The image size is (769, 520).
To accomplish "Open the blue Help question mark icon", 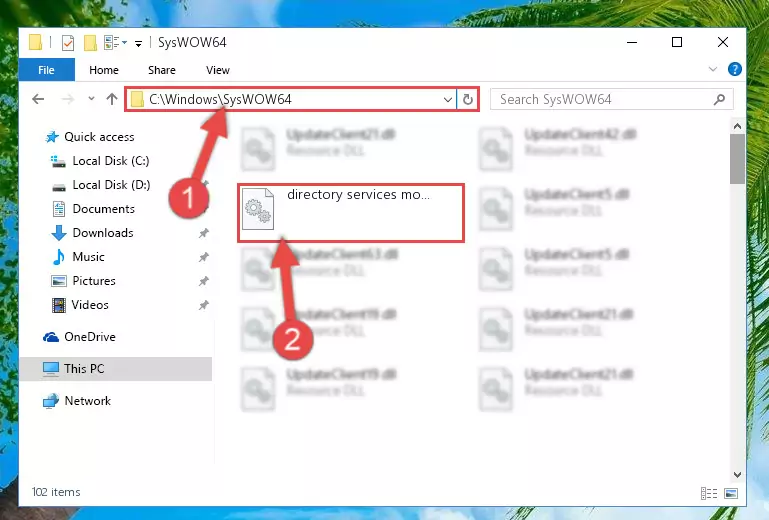I will point(734,69).
